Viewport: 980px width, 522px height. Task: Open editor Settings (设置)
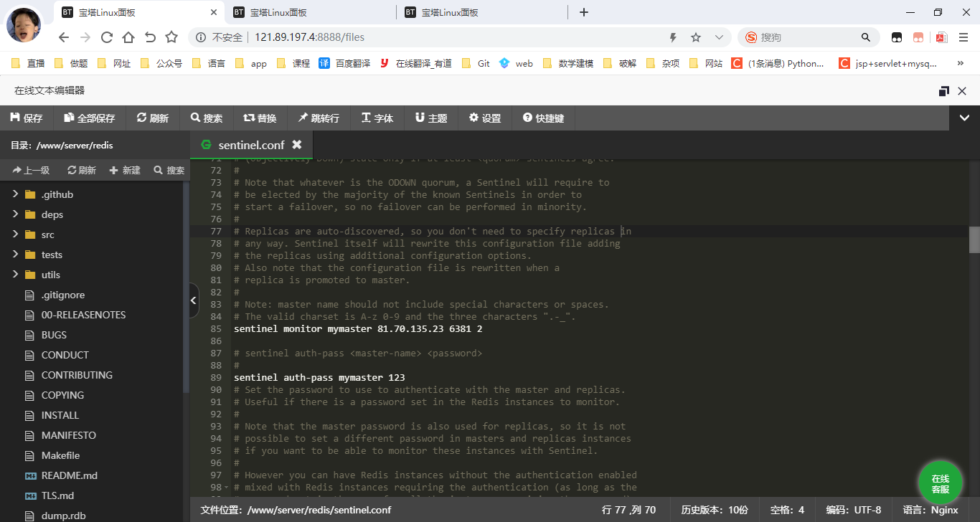[485, 118]
